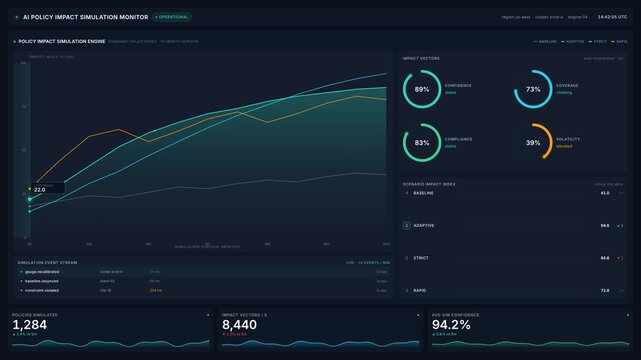Screen dimensions: 641x360
Task: Select the BASELINE scenario row
Action: pos(513,193)
